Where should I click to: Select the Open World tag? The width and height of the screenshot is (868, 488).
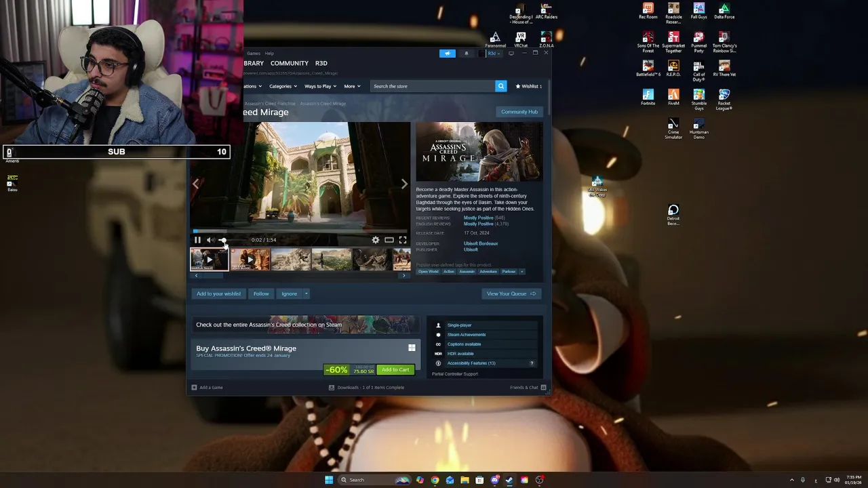429,272
